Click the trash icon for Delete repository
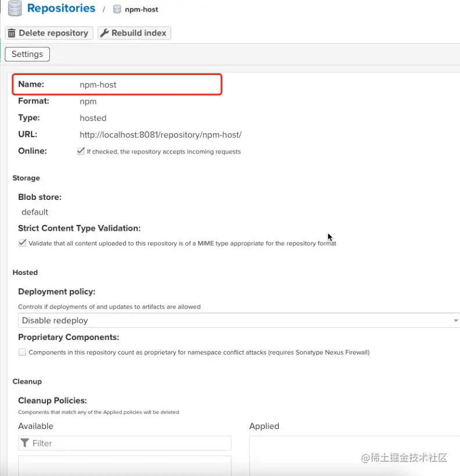The width and height of the screenshot is (460, 476). click(12, 33)
